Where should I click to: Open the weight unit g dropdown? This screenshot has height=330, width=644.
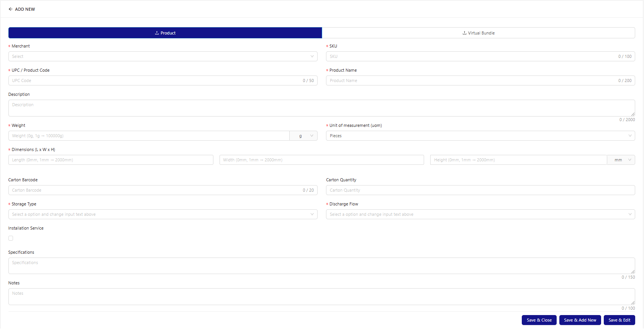coord(303,136)
